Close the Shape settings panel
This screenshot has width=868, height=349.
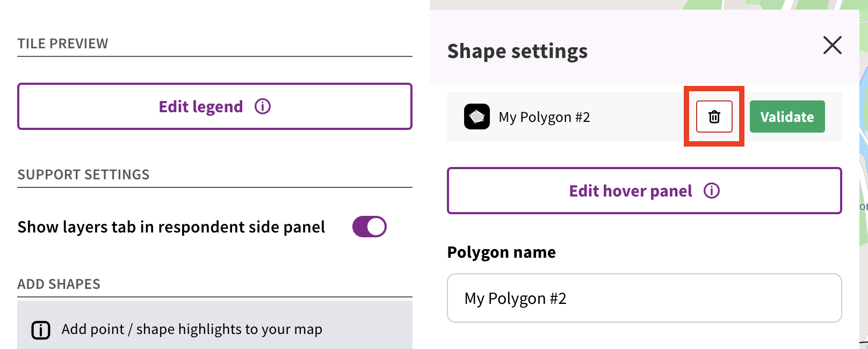[832, 45]
